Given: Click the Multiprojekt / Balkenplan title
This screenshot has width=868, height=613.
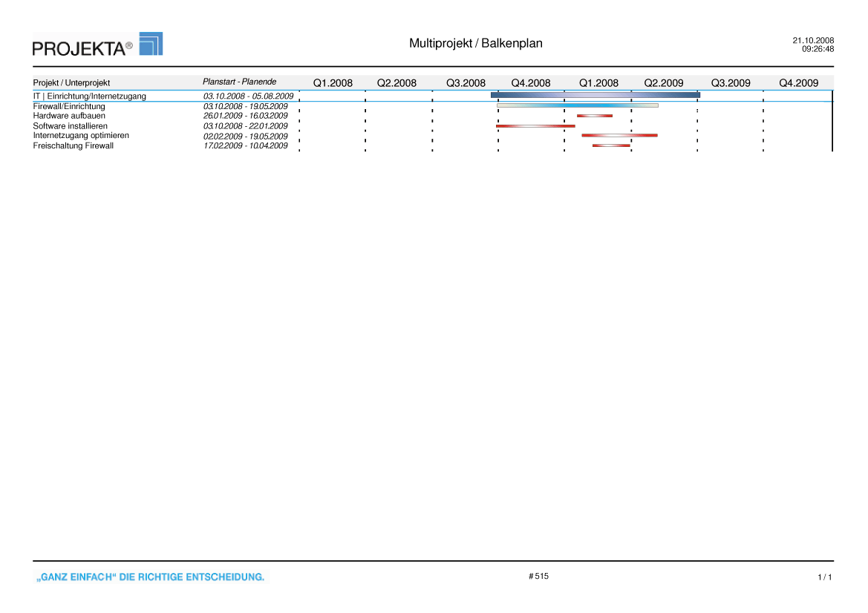Looking at the screenshot, I should coord(475,43).
